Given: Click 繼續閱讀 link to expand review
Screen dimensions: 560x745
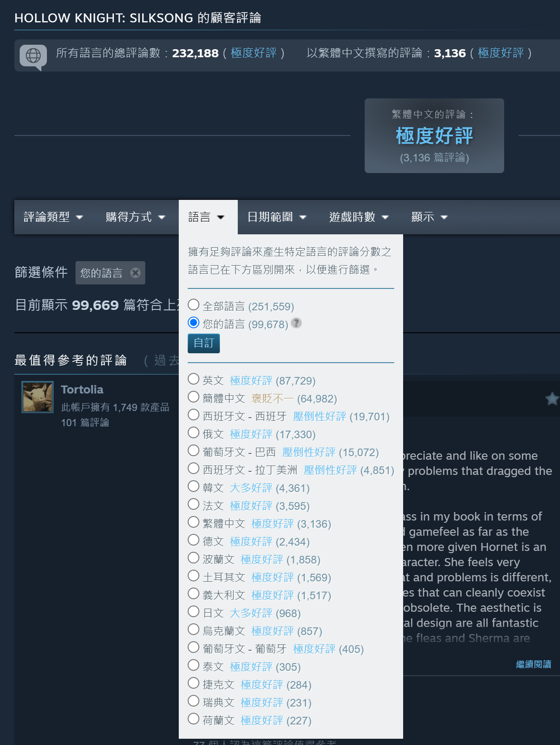Looking at the screenshot, I should tap(533, 665).
